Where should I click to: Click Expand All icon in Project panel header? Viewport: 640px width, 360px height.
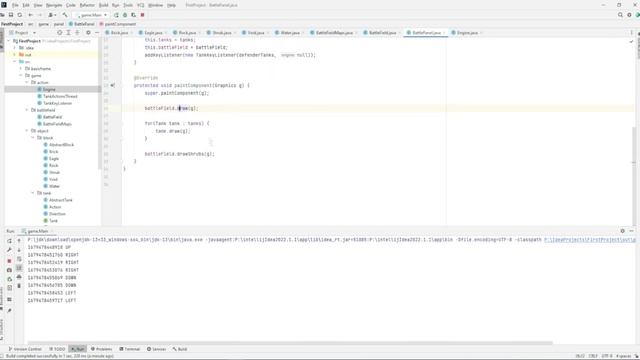coord(68,33)
